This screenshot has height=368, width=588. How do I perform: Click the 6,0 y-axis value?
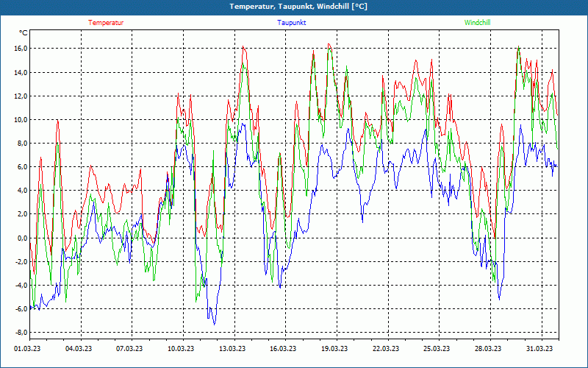pos(22,167)
